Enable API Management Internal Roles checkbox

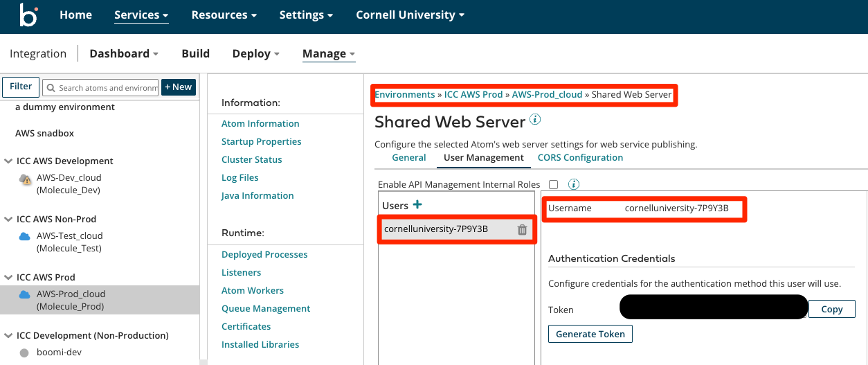click(x=553, y=184)
